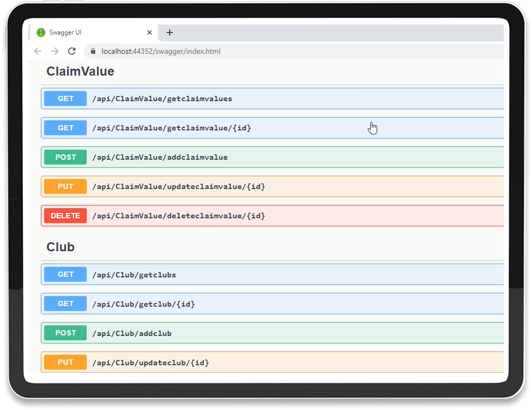Click the POST badge for addclaimvalue
532x410 pixels.
(x=65, y=157)
